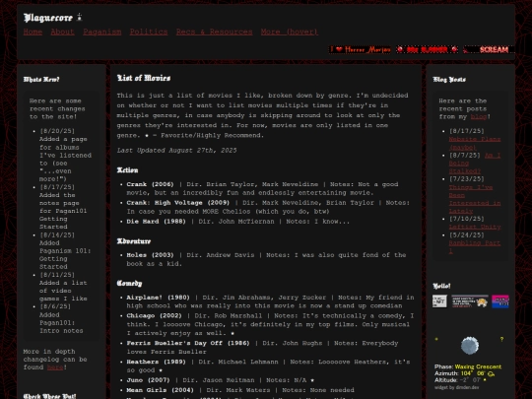Click the '80s Slasher' badge in header
Screen dimensions: 532x399
(428, 49)
